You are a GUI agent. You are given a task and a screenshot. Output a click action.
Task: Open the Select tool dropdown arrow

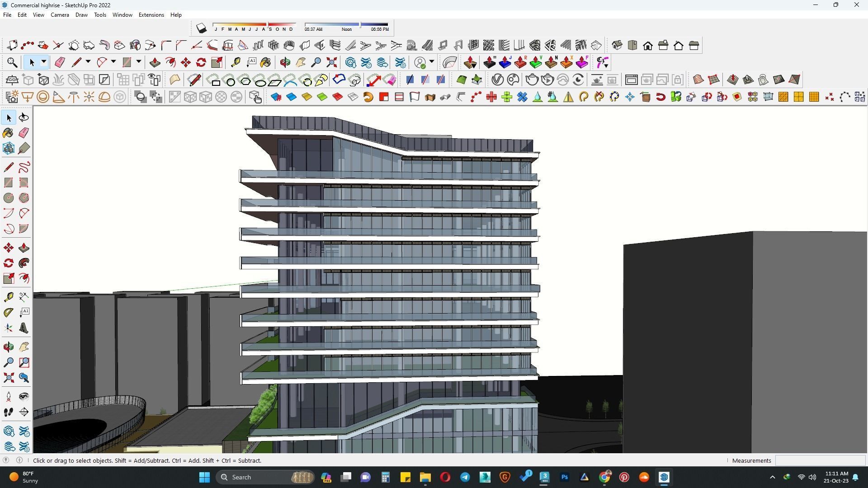click(44, 62)
